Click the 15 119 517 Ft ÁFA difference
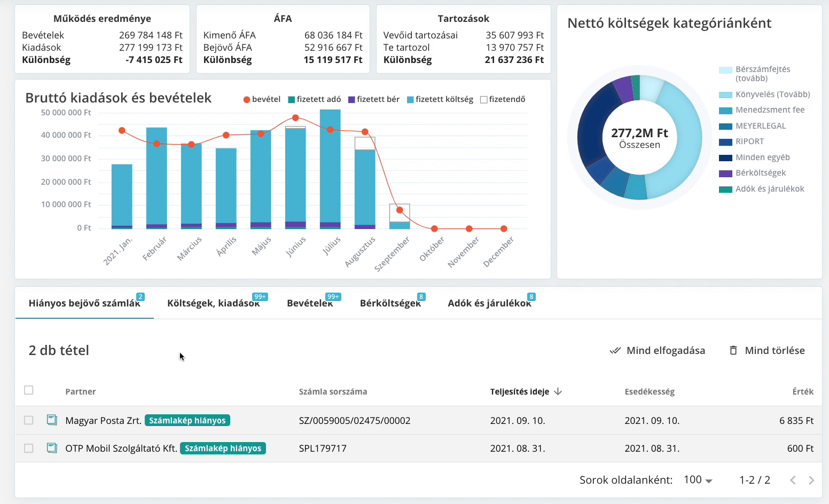The height and width of the screenshot is (504, 829). click(x=333, y=60)
